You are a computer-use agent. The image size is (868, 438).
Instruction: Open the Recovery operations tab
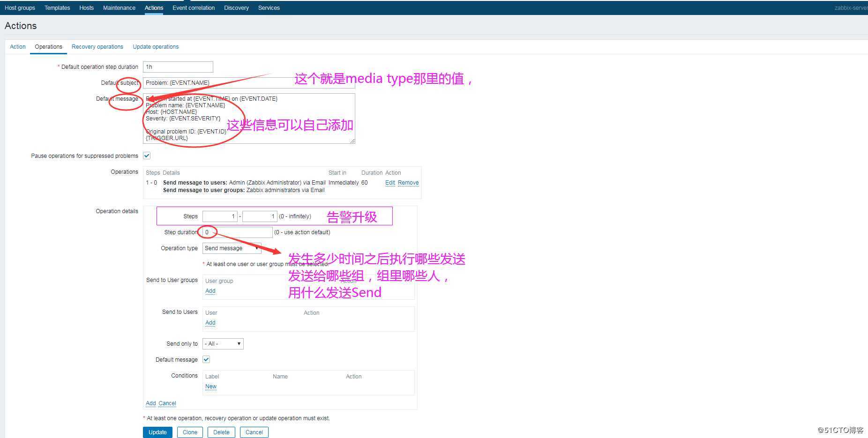pyautogui.click(x=97, y=47)
